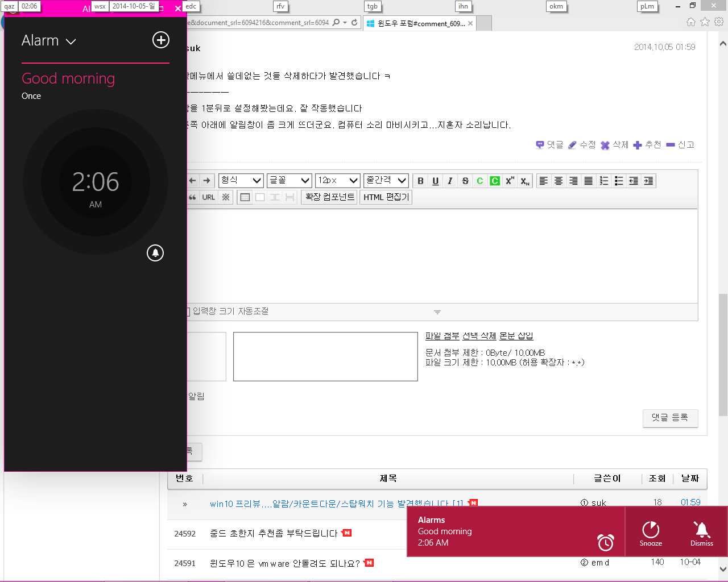728x582 pixels.
Task: Click 신고 report action on comment
Action: click(680, 145)
